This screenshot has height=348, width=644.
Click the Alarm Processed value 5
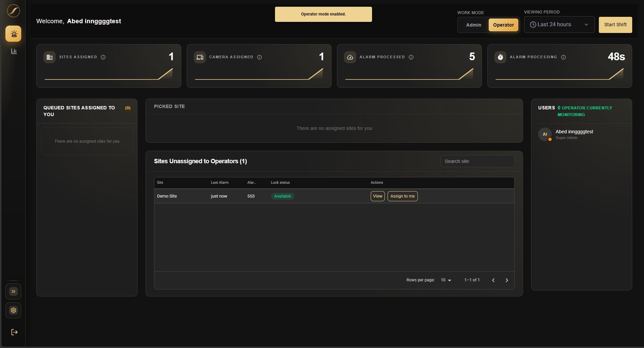pyautogui.click(x=472, y=57)
